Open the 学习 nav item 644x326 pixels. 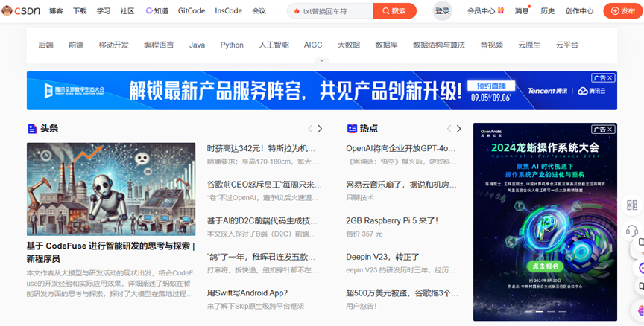coord(104,11)
